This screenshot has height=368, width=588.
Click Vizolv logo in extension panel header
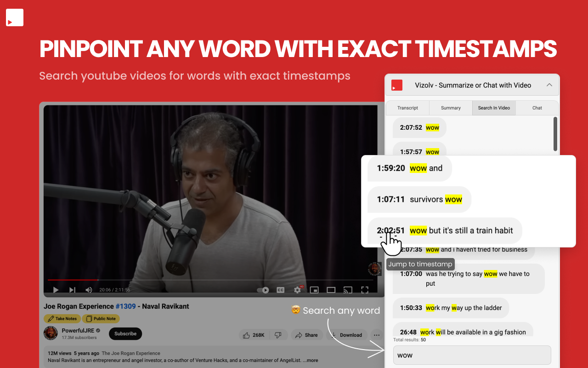397,85
